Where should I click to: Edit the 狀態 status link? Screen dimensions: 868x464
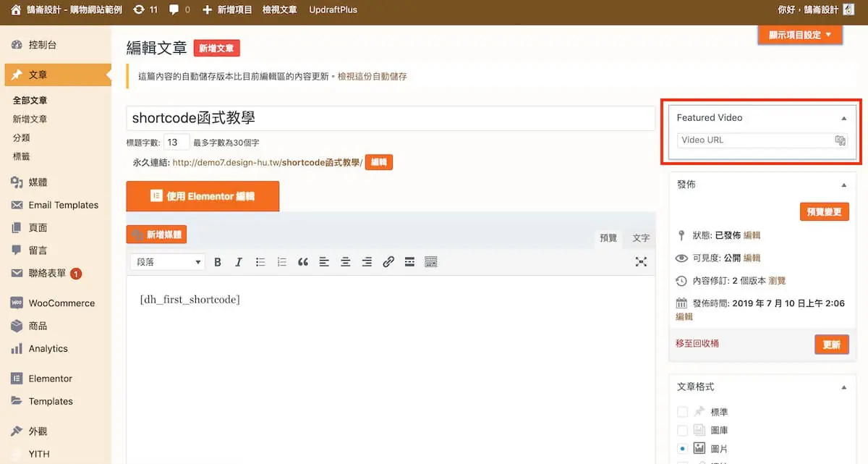coord(752,235)
